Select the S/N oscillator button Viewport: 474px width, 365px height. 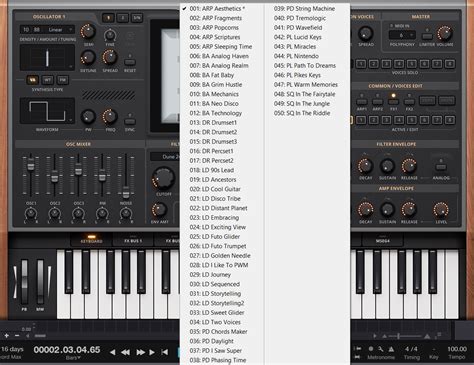tap(137, 18)
